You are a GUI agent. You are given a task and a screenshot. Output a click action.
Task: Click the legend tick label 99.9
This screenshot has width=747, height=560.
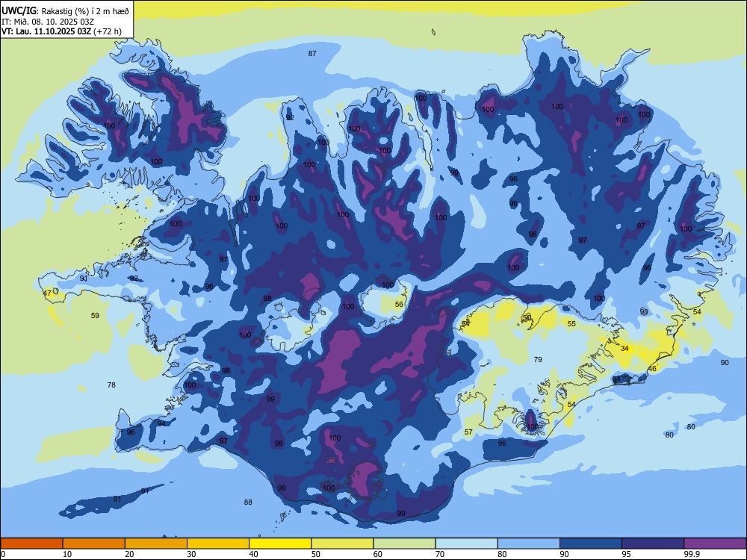[x=692, y=554]
